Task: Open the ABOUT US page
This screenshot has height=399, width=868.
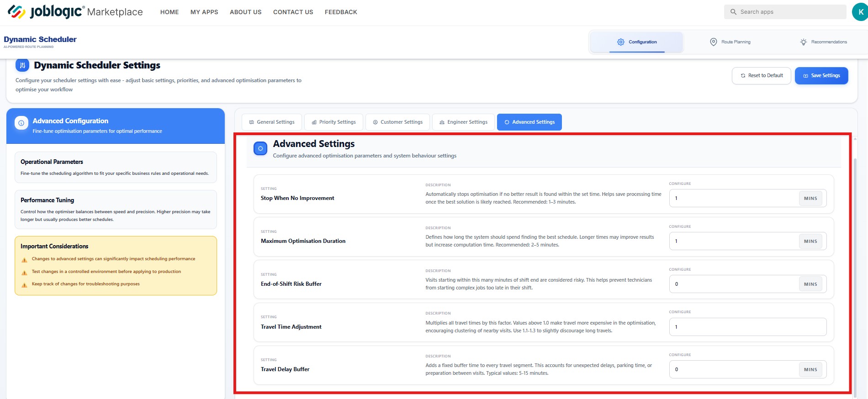Action: (246, 12)
